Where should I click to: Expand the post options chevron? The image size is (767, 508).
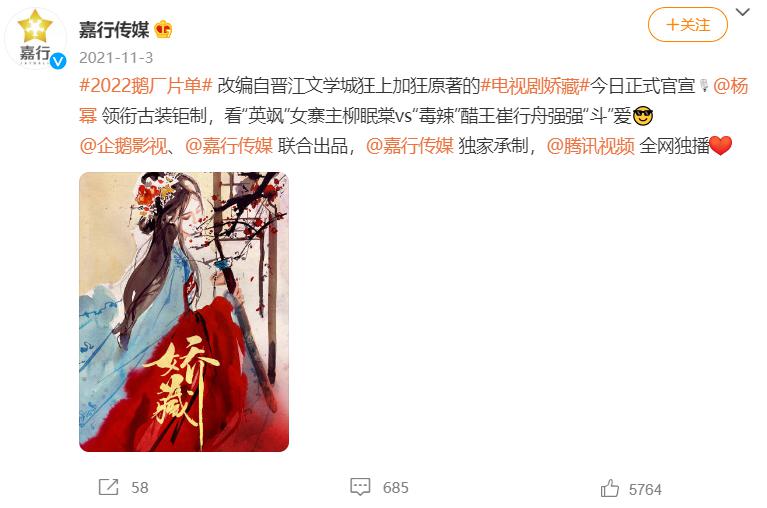tap(743, 13)
